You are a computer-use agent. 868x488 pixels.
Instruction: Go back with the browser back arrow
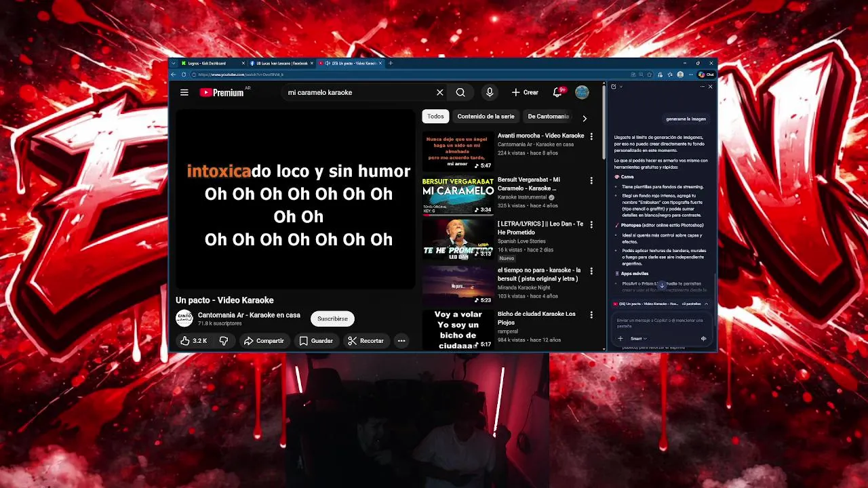click(174, 75)
